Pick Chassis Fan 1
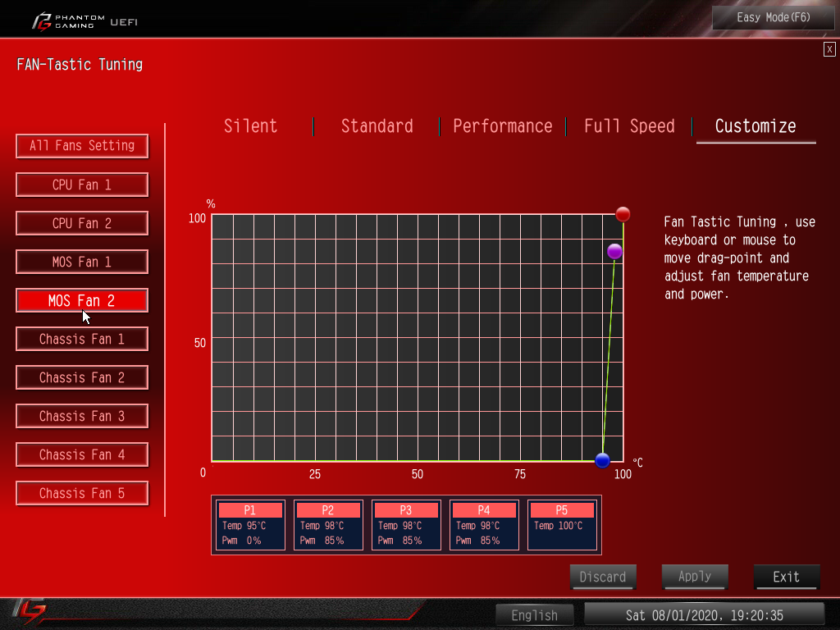Image resolution: width=840 pixels, height=630 pixels. click(82, 339)
